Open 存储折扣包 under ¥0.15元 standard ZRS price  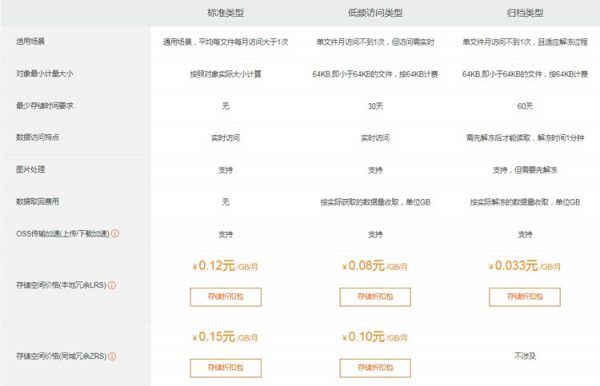point(226,368)
